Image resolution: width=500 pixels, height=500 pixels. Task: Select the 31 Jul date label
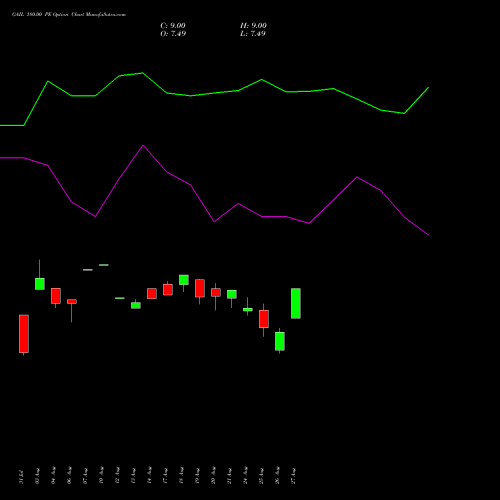point(21,476)
